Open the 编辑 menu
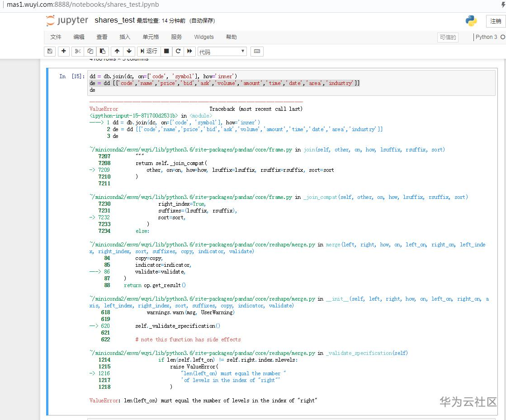The height and width of the screenshot is (420, 506). tap(79, 37)
